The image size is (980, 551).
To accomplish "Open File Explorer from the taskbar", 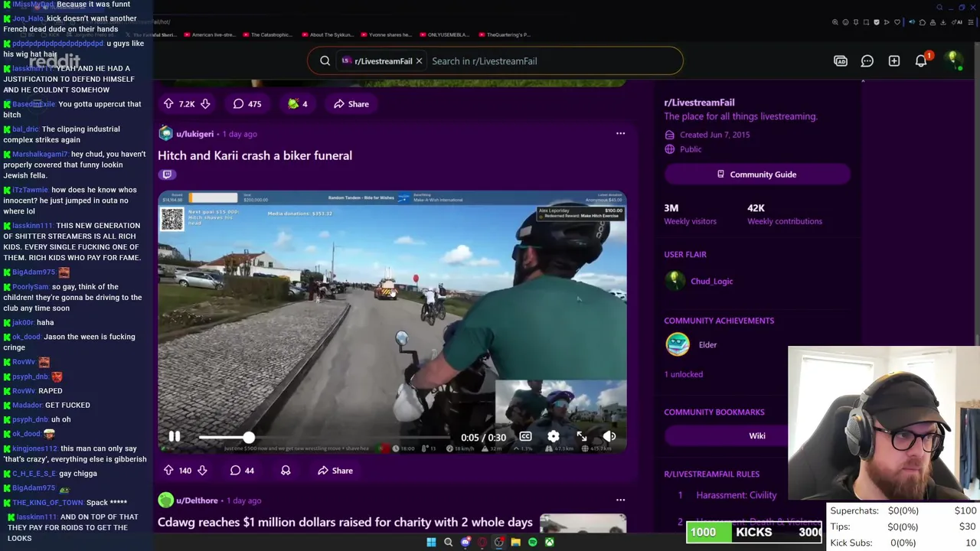I will point(515,543).
